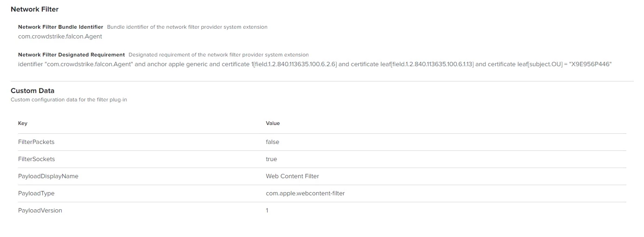
Task: Click the Web Content Filter value
Action: pyautogui.click(x=293, y=176)
